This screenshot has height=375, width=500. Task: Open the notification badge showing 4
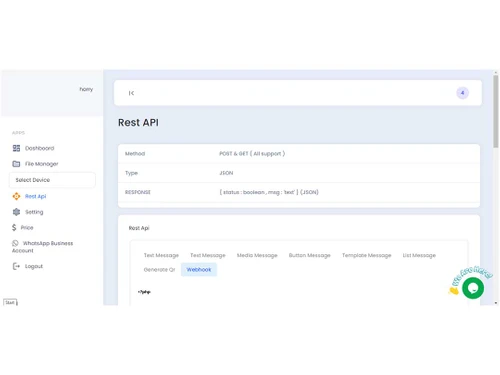tap(462, 93)
